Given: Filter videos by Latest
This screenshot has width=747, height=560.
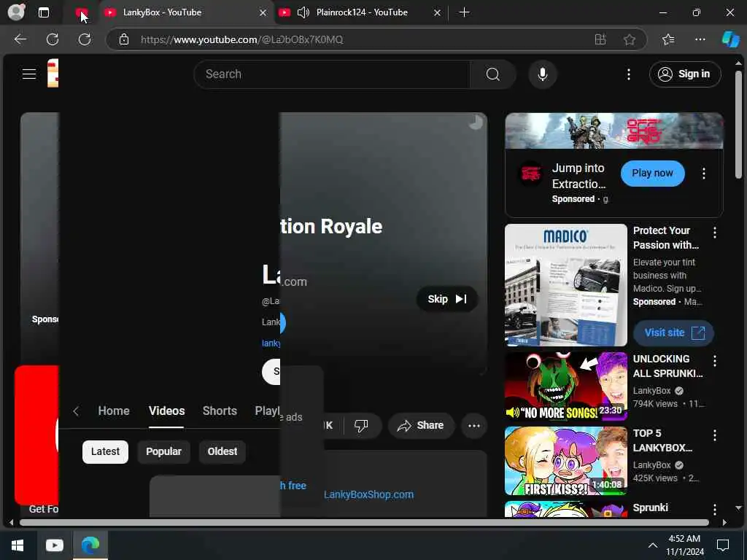Looking at the screenshot, I should click(105, 451).
